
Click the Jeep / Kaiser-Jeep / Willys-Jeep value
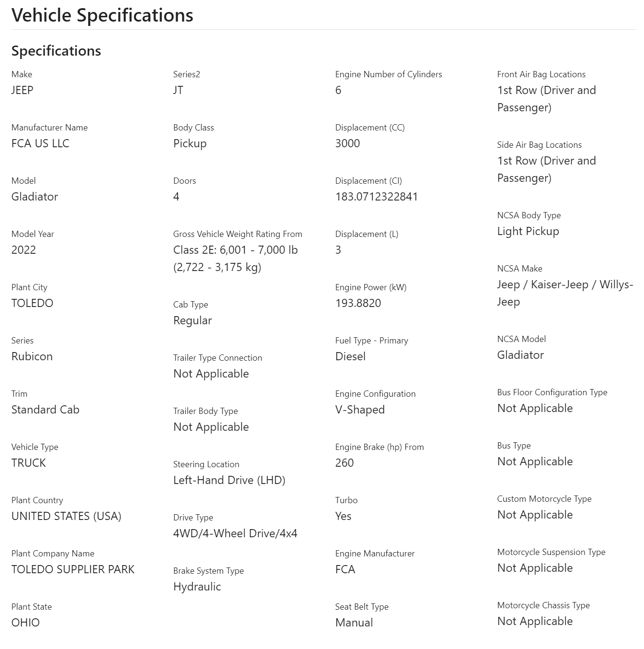(x=565, y=293)
